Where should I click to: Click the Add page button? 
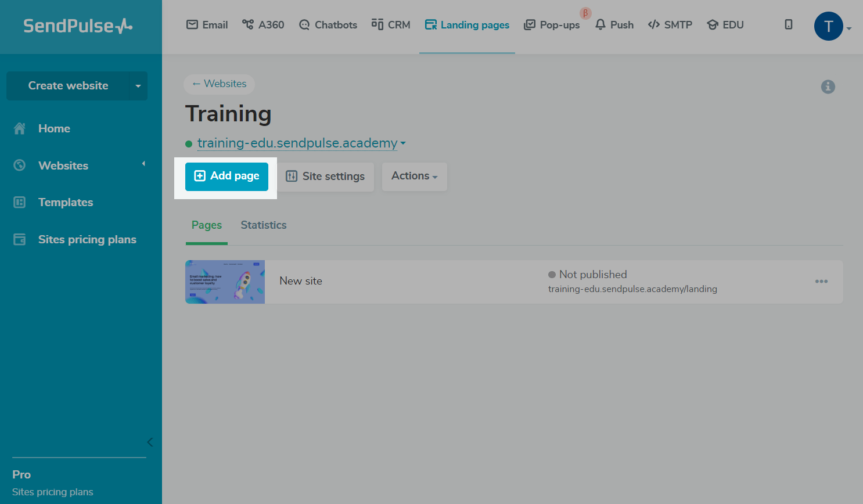(x=226, y=177)
